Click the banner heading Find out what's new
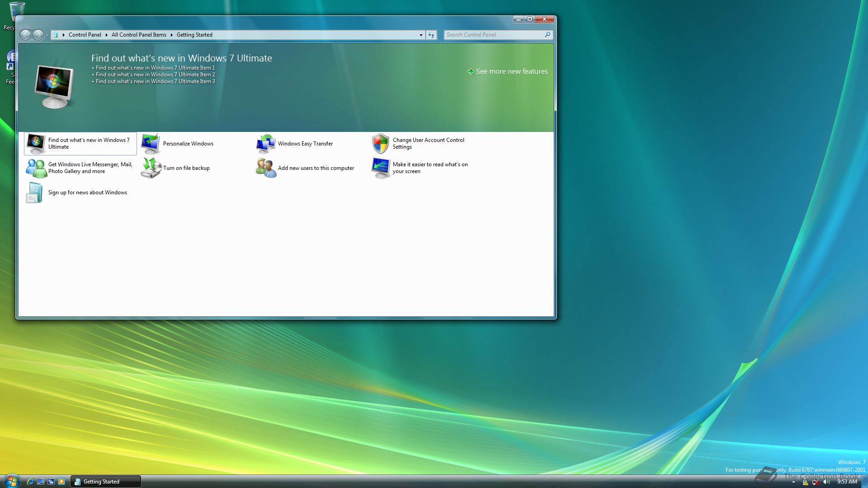Screen dimensions: 868x488 (x=181, y=58)
